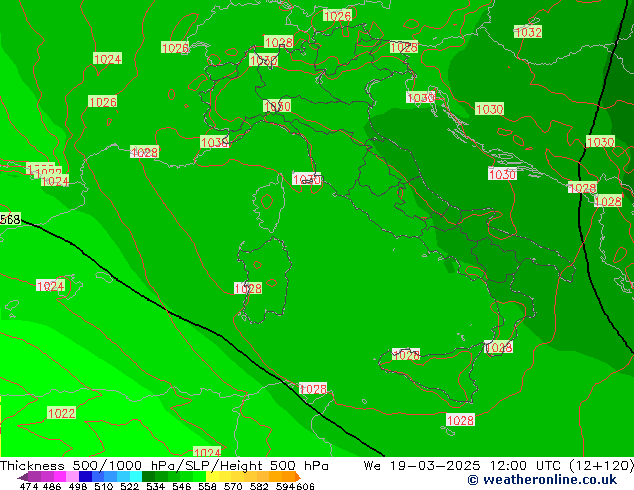This screenshot has height=490, width=634.
Task: Select the darkest green legend swatch
Action: pos(148,476)
